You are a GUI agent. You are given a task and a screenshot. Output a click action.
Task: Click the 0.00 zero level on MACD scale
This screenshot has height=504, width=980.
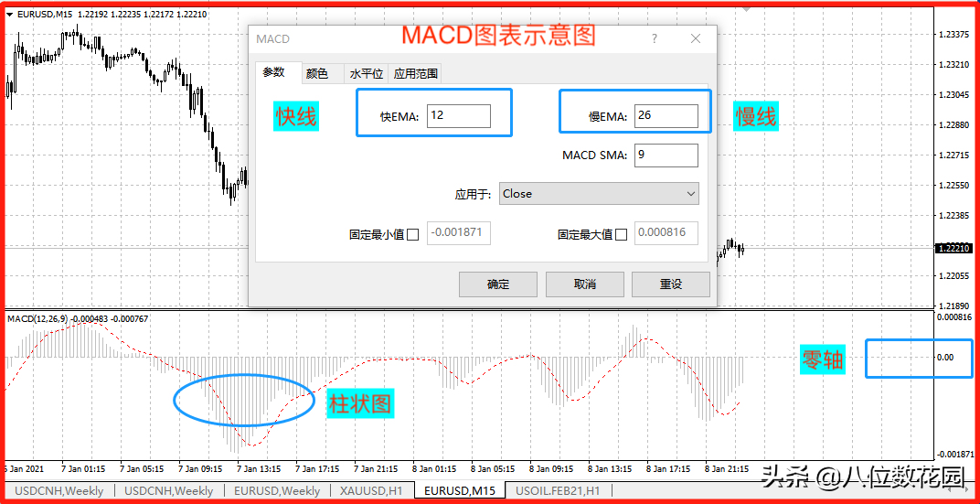point(945,358)
